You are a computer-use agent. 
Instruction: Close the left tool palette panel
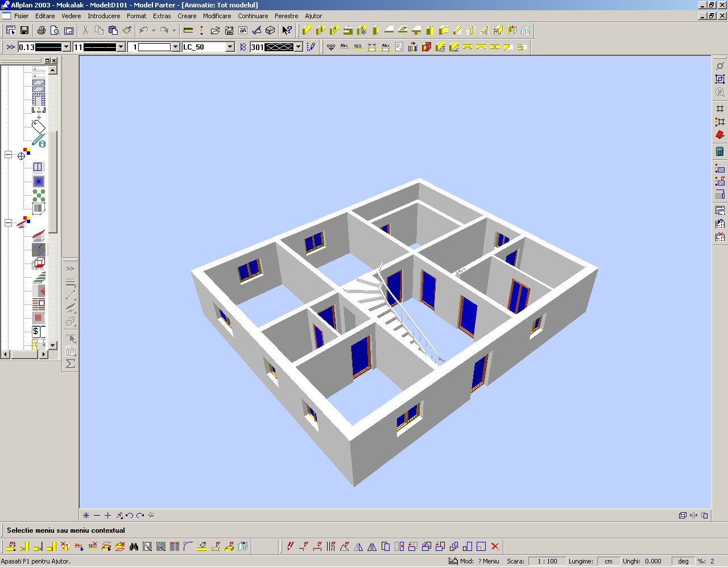[x=54, y=60]
